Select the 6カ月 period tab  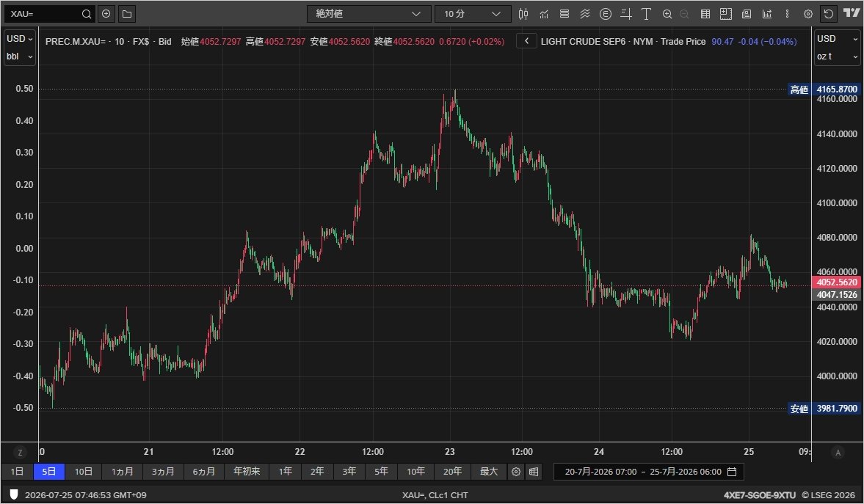(204, 472)
